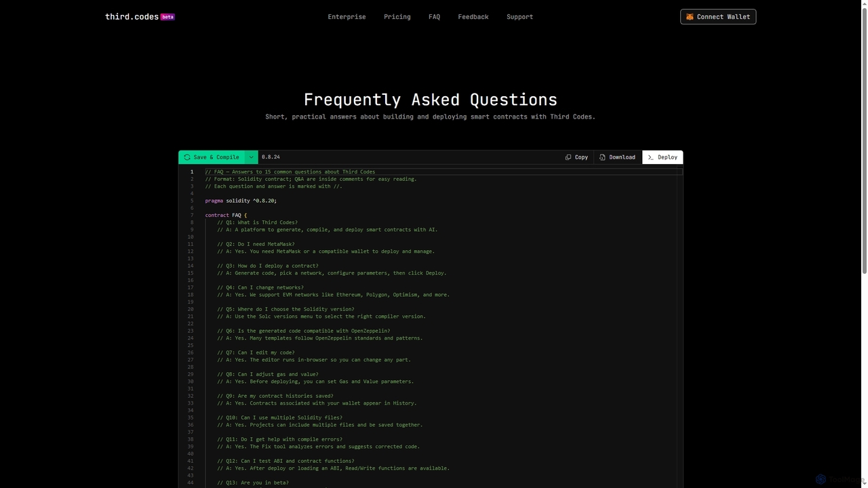Copy the contract code
Screen dimensions: 868x488
pos(576,157)
